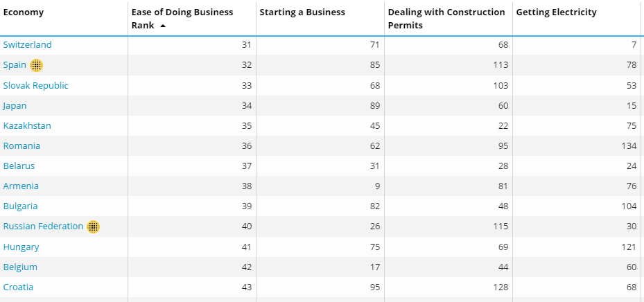Open the Switzerland economy link
This screenshot has height=302, width=644.
coord(28,45)
